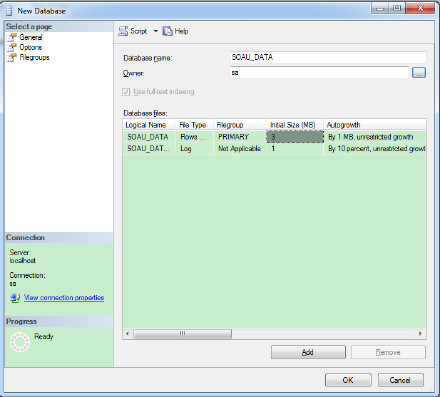Close the New Database window

click(420, 8)
